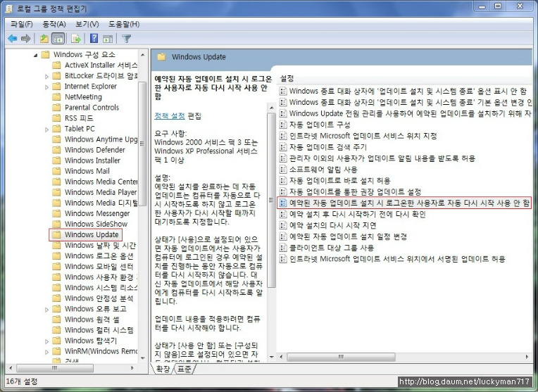Expand the Windows 오류 보고 tree node

coord(46,310)
